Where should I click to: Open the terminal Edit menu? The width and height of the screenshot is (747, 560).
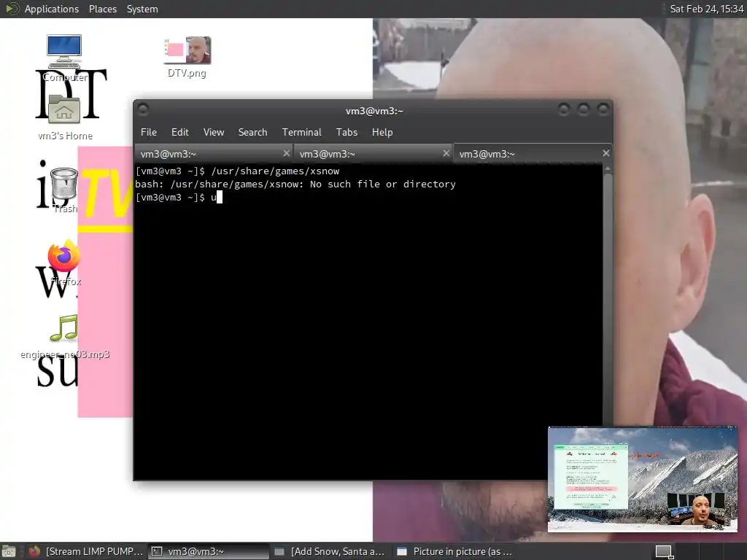(180, 132)
